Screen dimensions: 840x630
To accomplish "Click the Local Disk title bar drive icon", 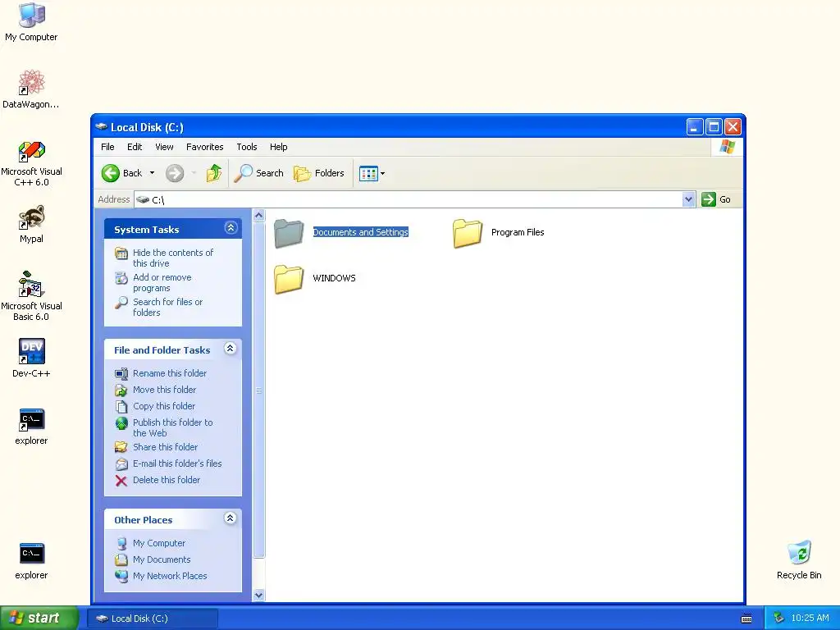I will [x=101, y=127].
